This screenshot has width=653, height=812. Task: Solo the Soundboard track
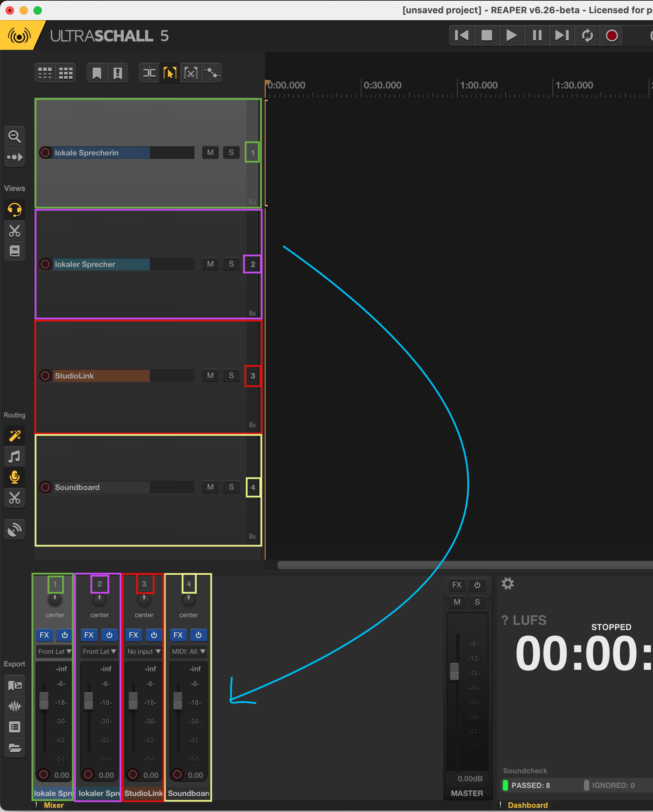pyautogui.click(x=231, y=487)
